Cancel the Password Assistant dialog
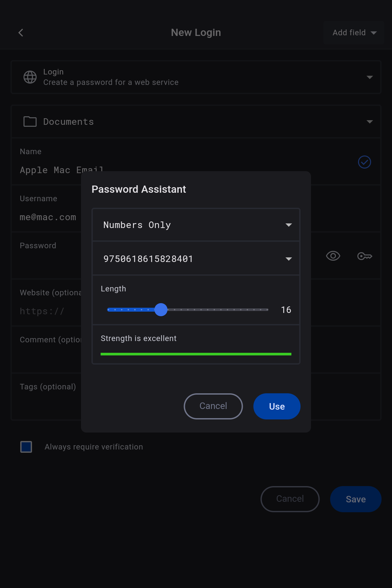The width and height of the screenshot is (392, 588). coord(213,406)
